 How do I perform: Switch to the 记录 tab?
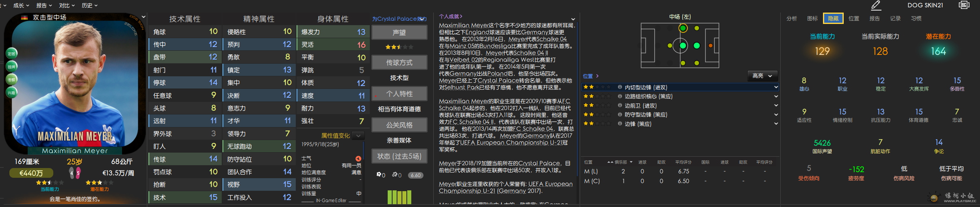pyautogui.click(x=895, y=18)
